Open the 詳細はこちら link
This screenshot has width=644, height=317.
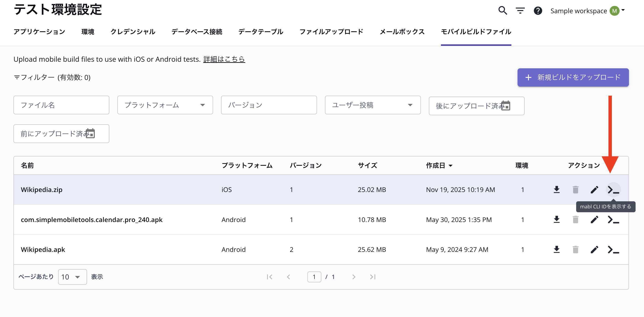tap(224, 59)
